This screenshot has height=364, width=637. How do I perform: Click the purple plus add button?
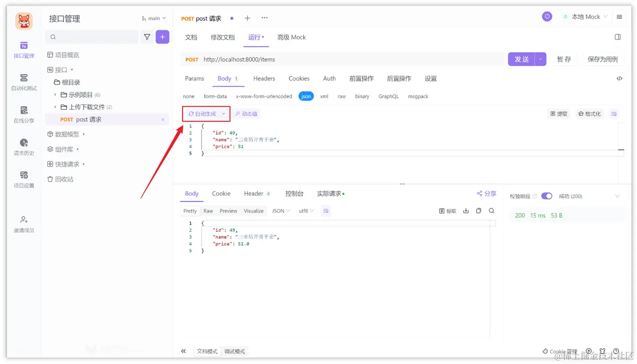[162, 37]
